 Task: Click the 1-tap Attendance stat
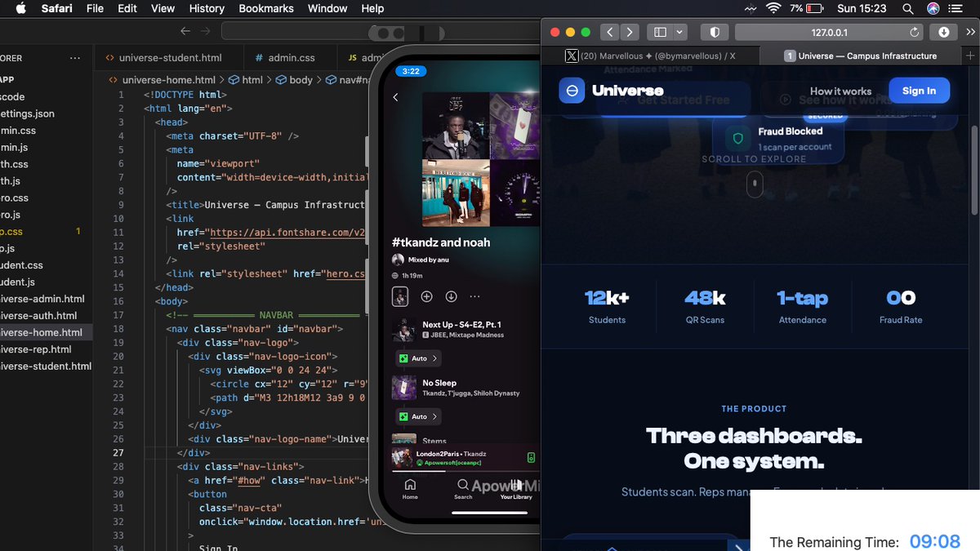(x=802, y=306)
